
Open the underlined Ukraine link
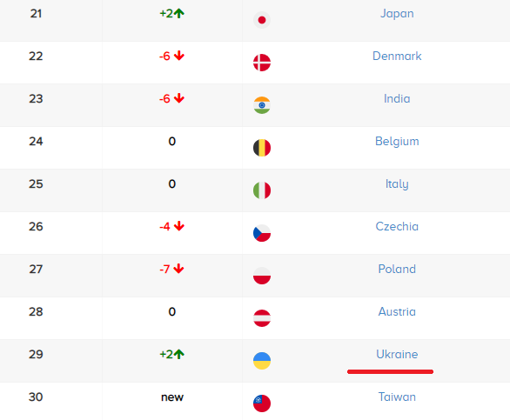[x=397, y=354]
